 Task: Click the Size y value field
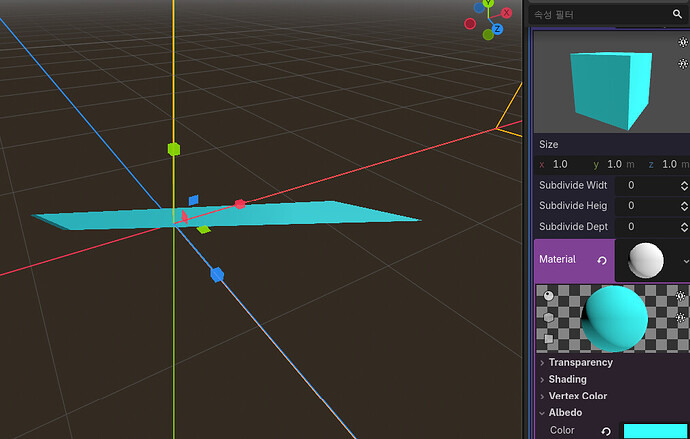coord(615,165)
